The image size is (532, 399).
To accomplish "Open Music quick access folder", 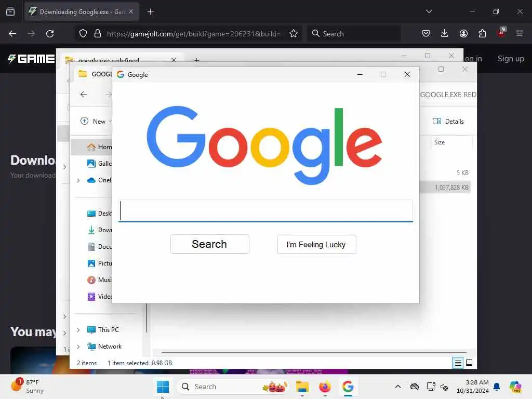I will [x=99, y=280].
